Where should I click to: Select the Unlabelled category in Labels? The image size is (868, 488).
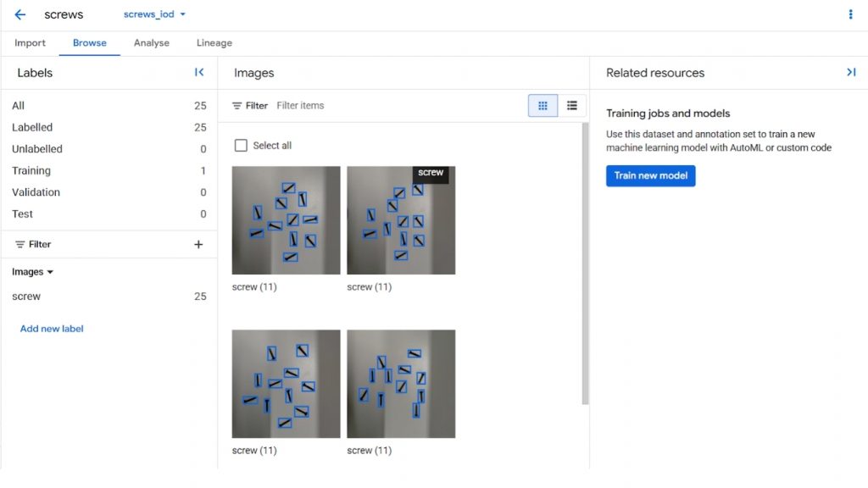pyautogui.click(x=37, y=149)
